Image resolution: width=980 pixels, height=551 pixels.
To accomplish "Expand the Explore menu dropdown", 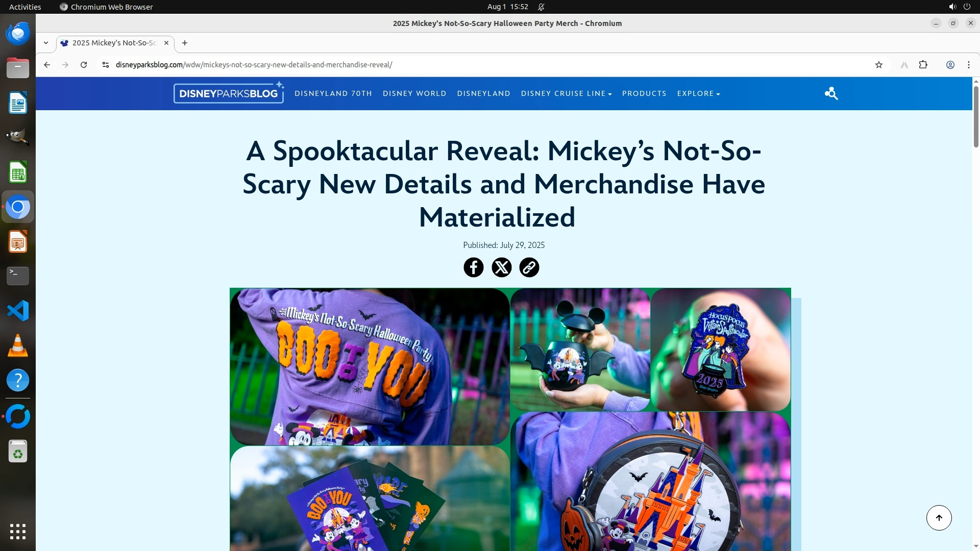I will (698, 93).
